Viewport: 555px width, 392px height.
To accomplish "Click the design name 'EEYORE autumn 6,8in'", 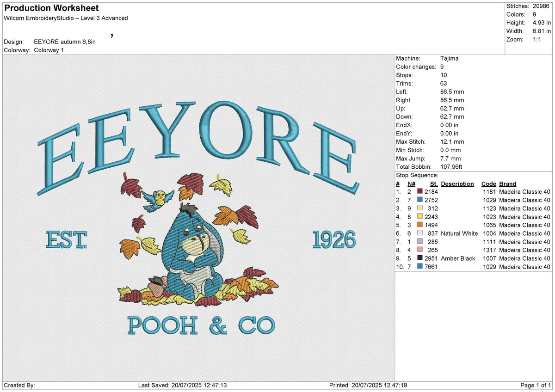I will (65, 42).
